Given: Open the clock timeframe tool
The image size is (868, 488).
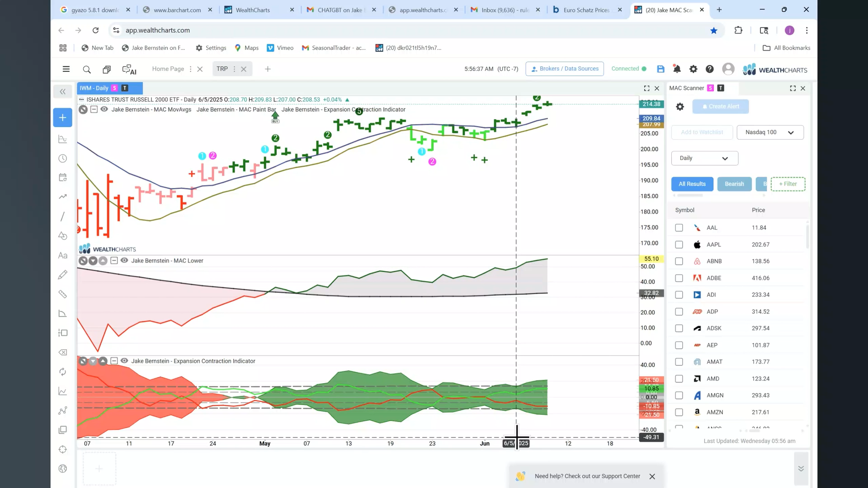Looking at the screenshot, I should click(63, 159).
